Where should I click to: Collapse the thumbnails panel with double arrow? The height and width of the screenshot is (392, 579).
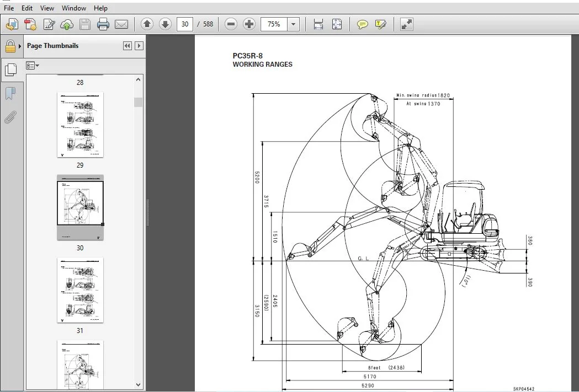[128, 46]
